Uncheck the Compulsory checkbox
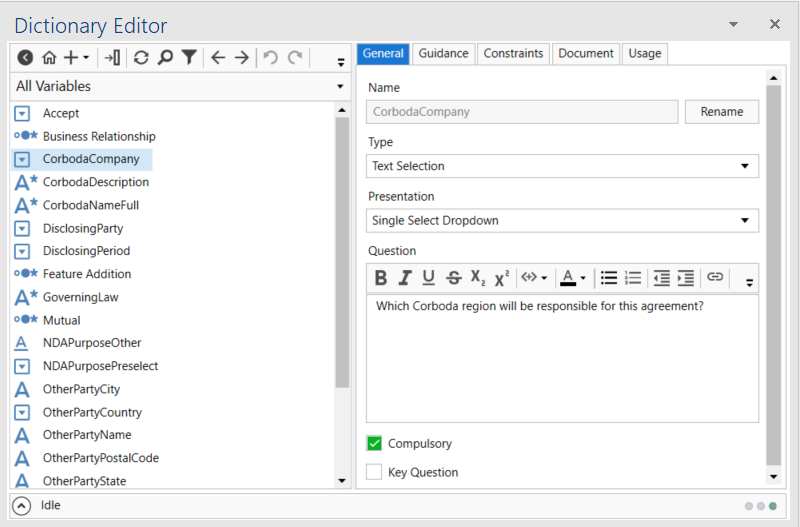800x527 pixels. point(375,443)
